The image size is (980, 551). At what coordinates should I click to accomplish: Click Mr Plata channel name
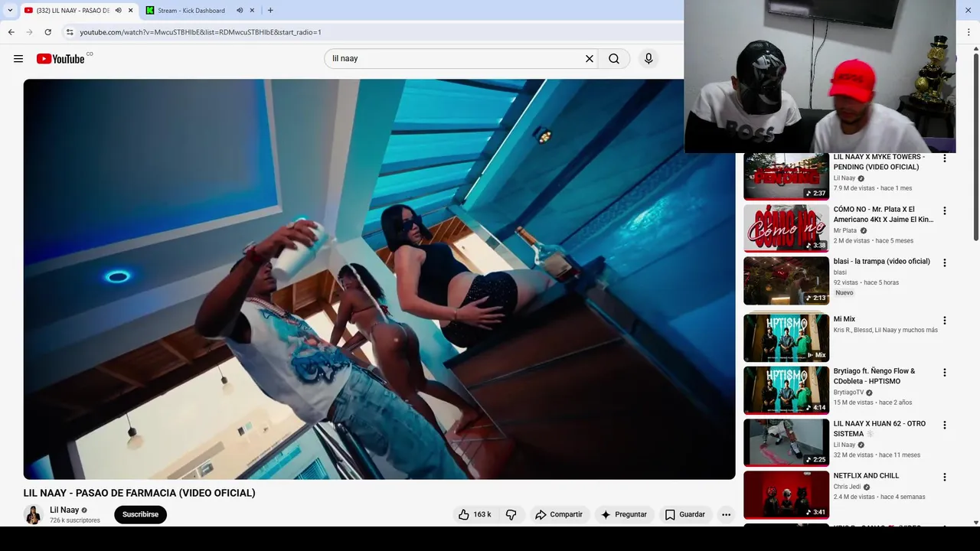(x=845, y=230)
